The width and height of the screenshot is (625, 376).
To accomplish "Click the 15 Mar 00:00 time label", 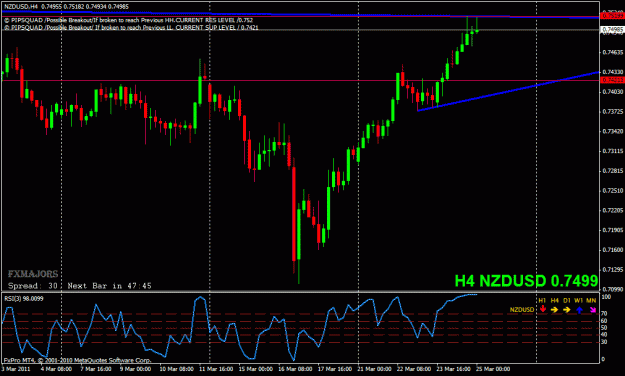I will tap(256, 369).
